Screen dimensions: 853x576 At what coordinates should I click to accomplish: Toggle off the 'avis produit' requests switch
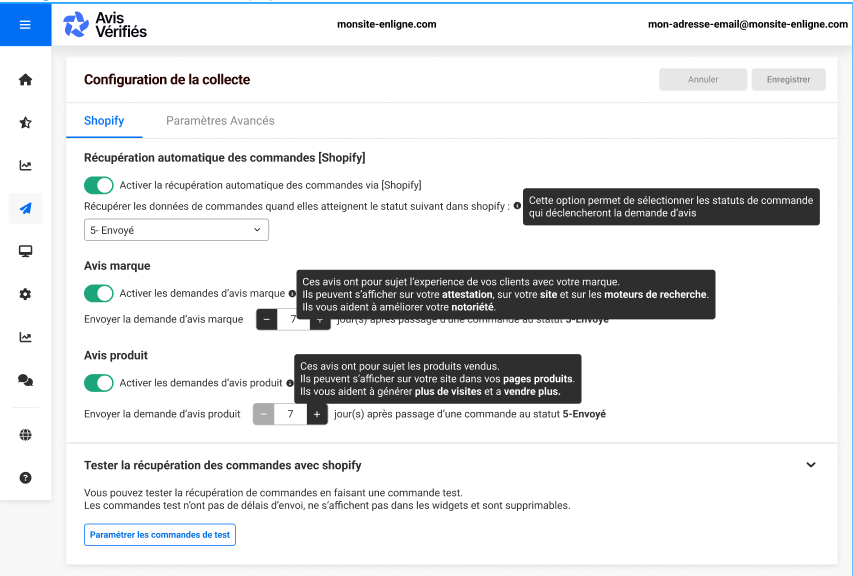tap(99, 383)
